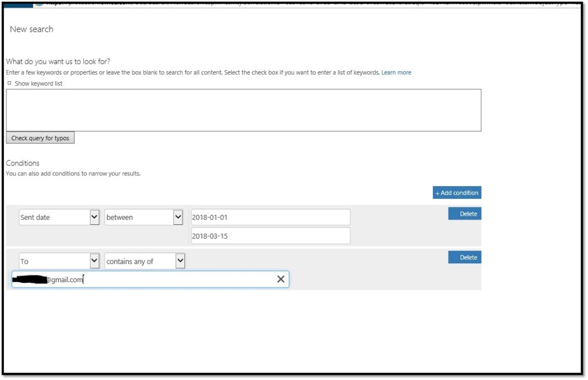The image size is (588, 380).
Task: Click the add conditions to narrow results text
Action: (73, 174)
